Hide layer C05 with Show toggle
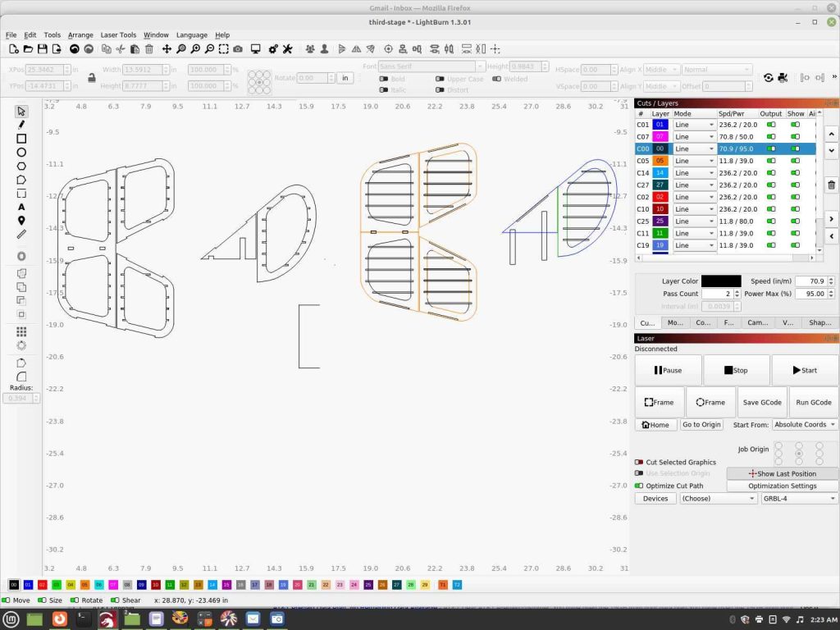840x630 pixels. [x=795, y=161]
